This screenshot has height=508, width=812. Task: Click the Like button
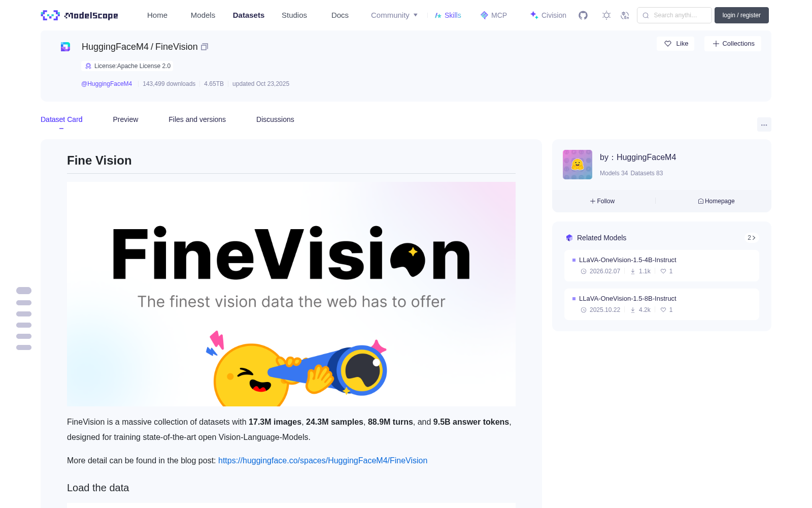[675, 44]
